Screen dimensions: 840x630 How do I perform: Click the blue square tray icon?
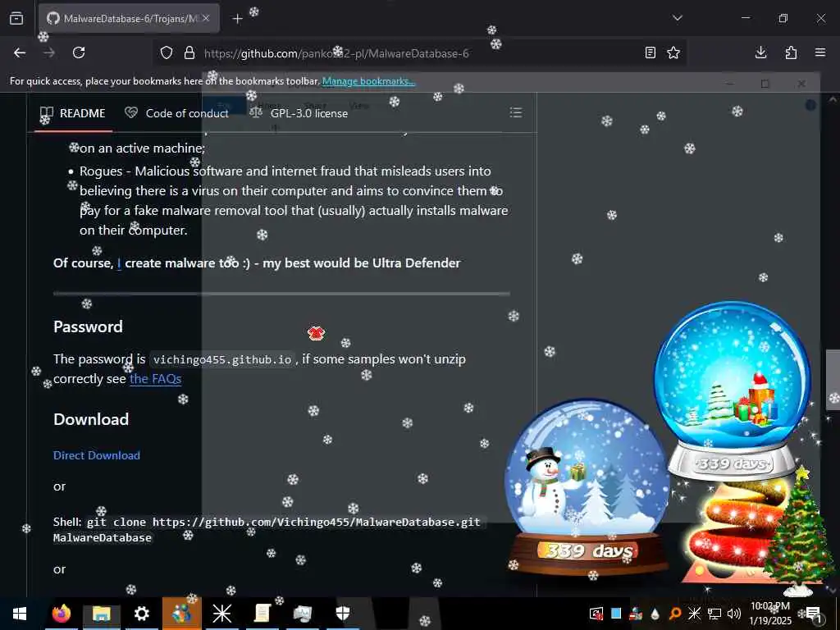[x=616, y=613]
